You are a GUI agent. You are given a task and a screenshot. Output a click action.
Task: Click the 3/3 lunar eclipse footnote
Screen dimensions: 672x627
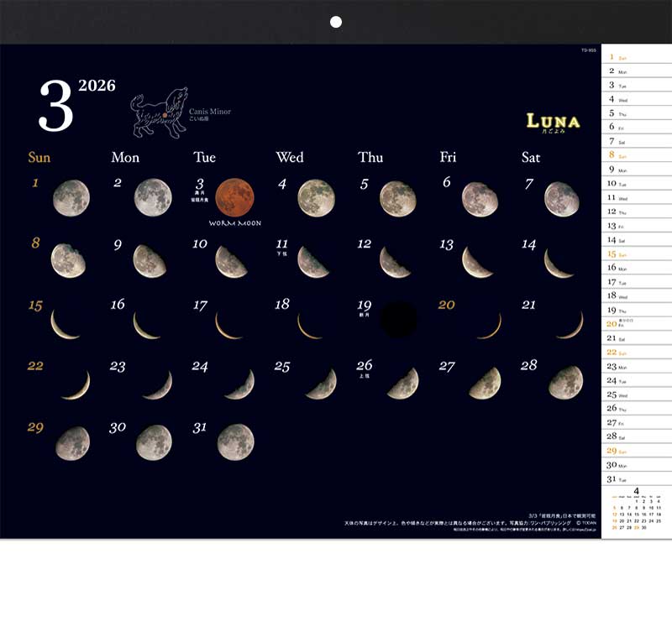[562, 516]
